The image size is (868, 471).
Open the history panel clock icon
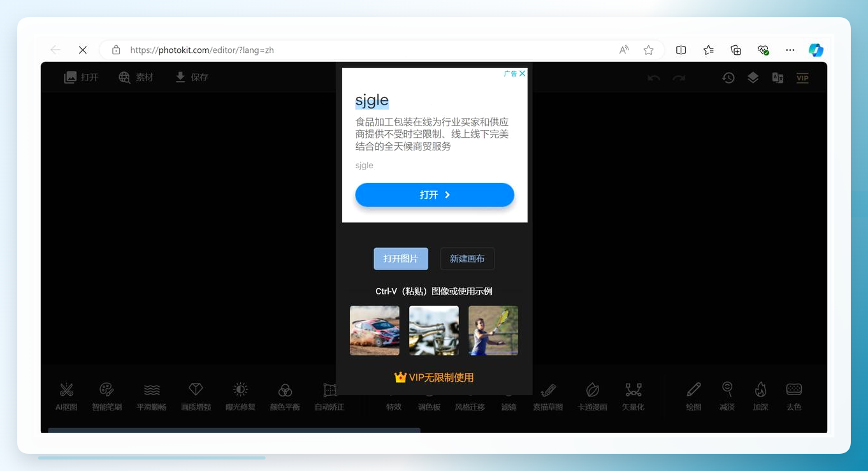tap(728, 78)
